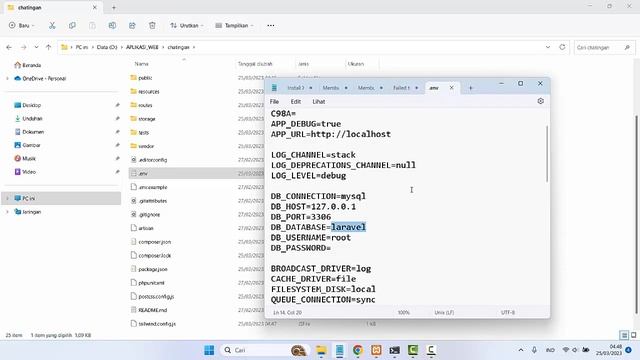Image resolution: width=640 pixels, height=360 pixels.
Task: Sort by the Nama column header
Action: click(142, 64)
